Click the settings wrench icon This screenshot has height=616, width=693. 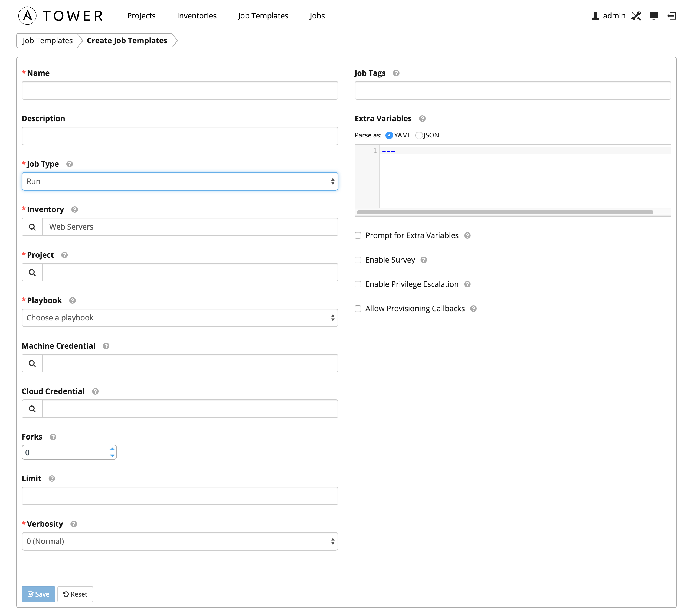coord(637,16)
